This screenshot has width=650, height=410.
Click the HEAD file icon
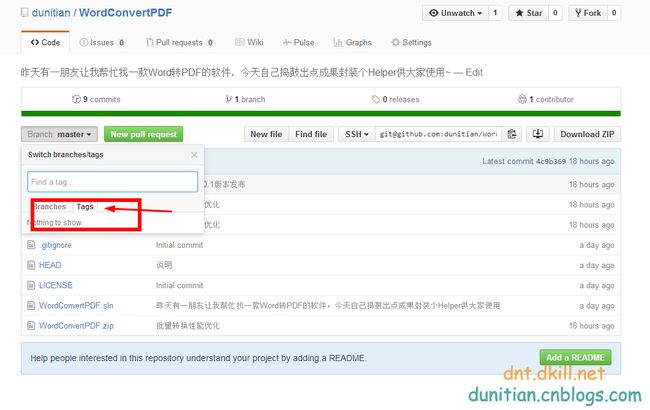[31, 265]
